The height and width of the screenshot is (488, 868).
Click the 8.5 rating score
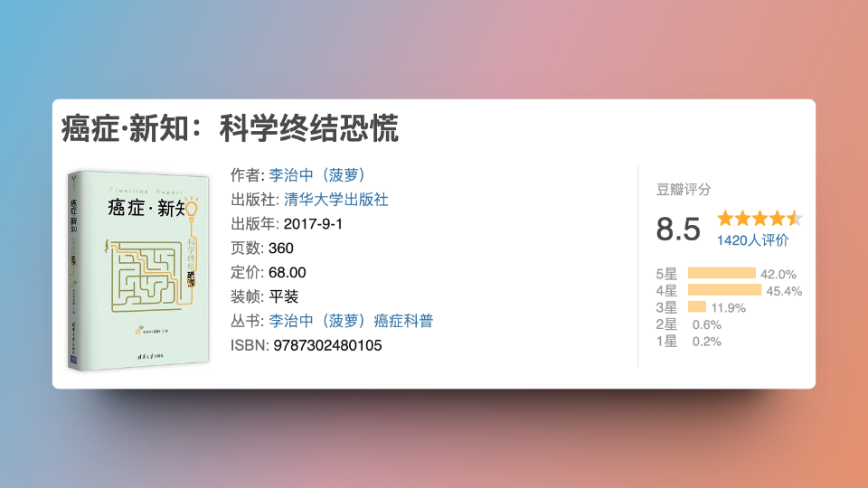tap(678, 230)
